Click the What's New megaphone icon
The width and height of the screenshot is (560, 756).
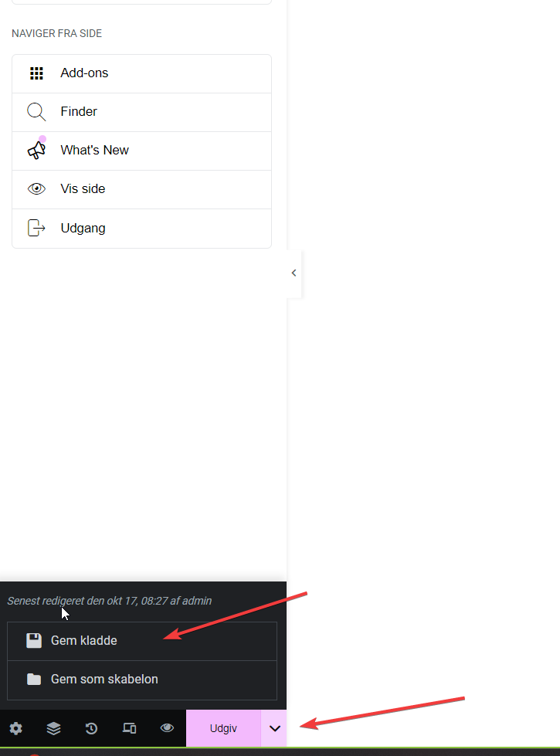[x=36, y=151]
